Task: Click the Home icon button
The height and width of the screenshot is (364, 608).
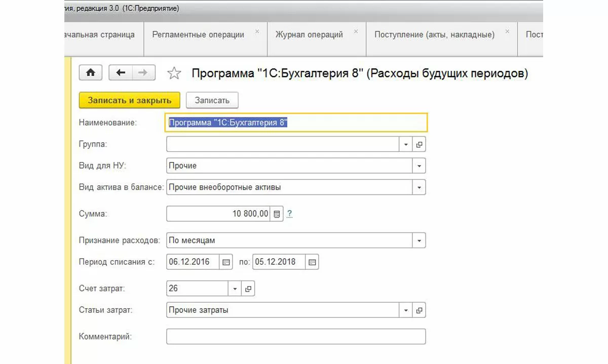Action: click(91, 73)
